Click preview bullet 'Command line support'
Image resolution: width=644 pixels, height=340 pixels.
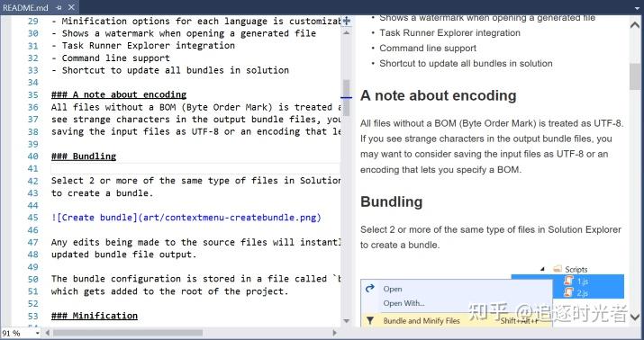click(428, 48)
